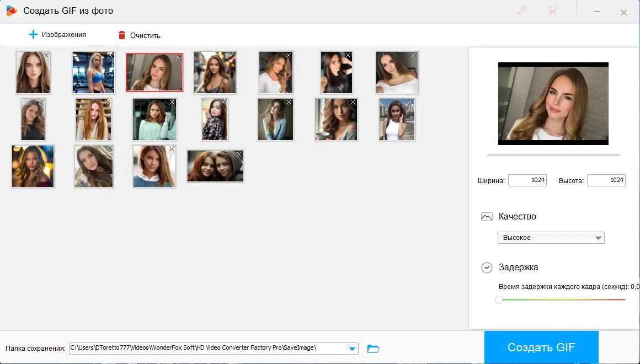Click the Высота height input field

click(606, 180)
